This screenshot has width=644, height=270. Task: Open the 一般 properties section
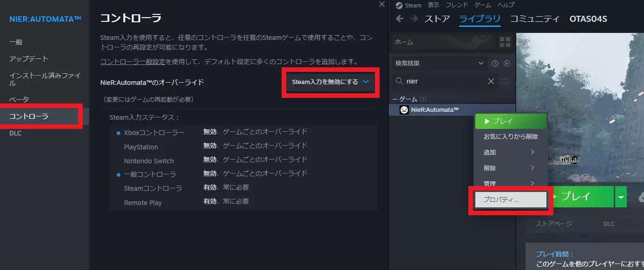click(16, 42)
